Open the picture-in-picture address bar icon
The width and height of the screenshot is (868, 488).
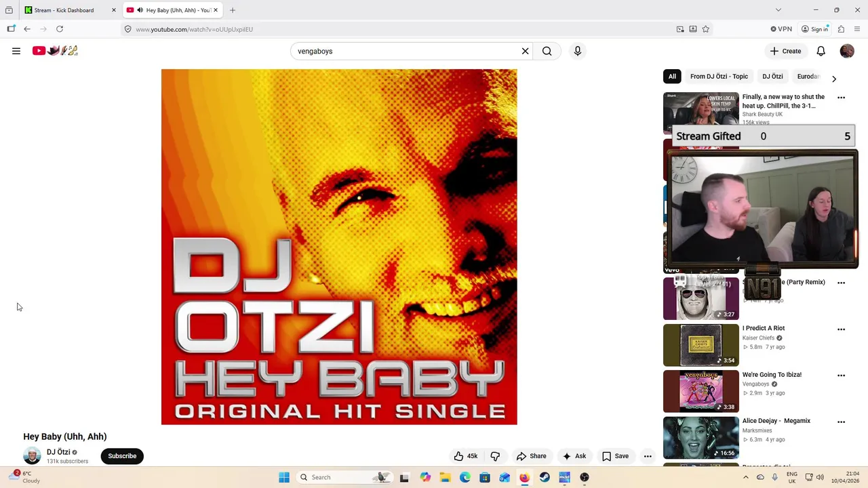point(680,29)
